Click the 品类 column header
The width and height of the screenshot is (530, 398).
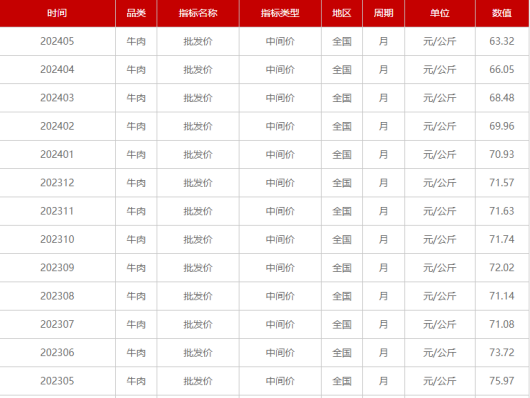tap(136, 13)
